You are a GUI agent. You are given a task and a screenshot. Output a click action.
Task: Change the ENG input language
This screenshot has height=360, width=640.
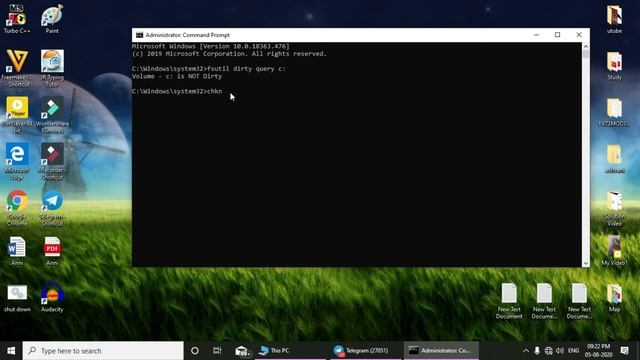pos(573,351)
